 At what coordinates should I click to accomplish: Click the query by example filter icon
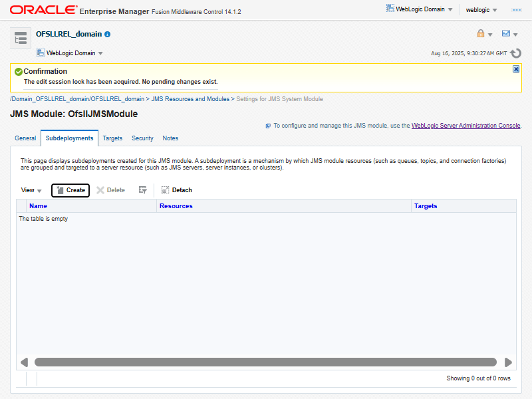pos(142,190)
